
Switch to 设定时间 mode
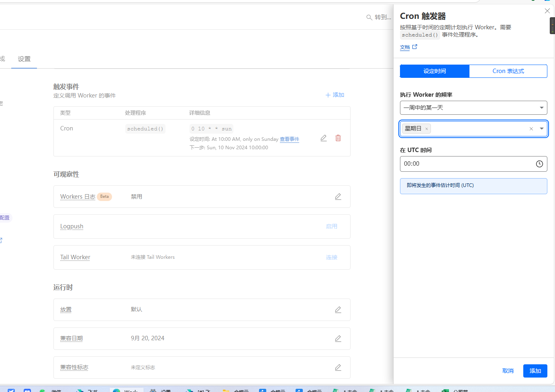(x=435, y=71)
